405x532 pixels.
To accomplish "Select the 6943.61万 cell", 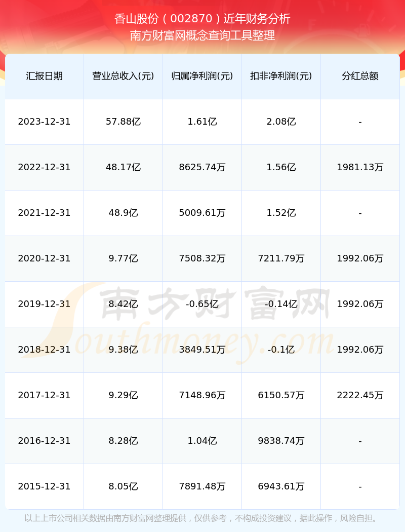I will 281,486.
